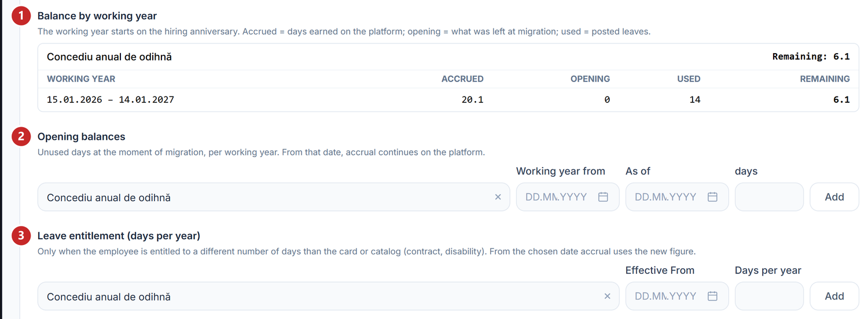Focus the As of date field

[x=676, y=197]
